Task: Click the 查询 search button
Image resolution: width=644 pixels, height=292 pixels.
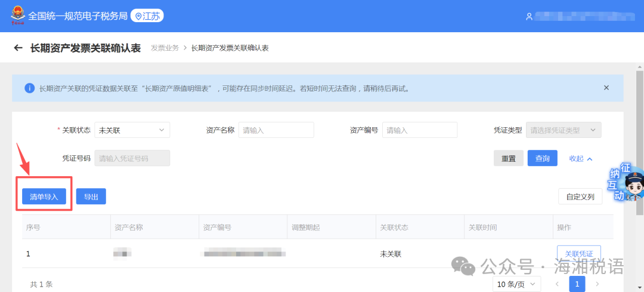Action: 542,158
